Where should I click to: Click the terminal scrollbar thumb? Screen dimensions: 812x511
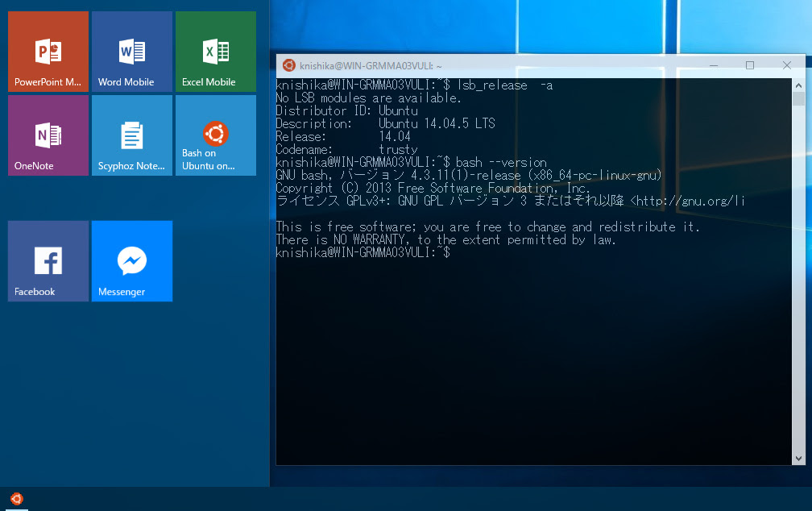point(798,98)
